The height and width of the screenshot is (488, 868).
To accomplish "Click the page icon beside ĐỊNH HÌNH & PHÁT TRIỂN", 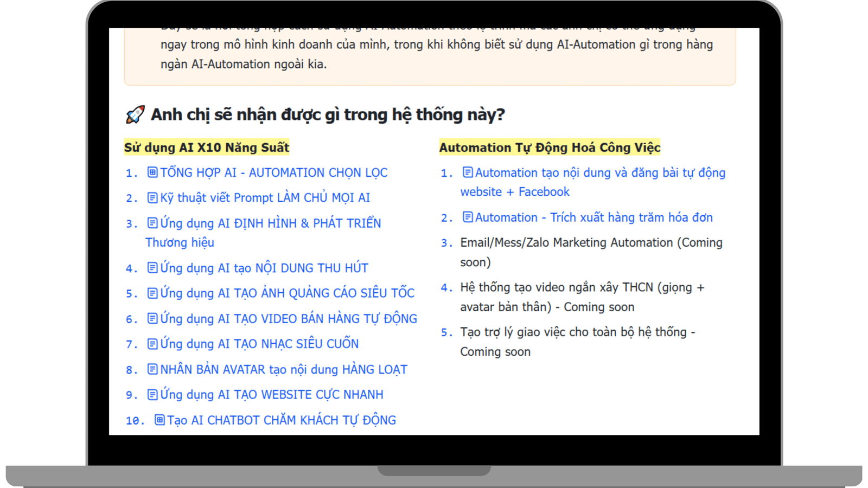I will tap(152, 223).
